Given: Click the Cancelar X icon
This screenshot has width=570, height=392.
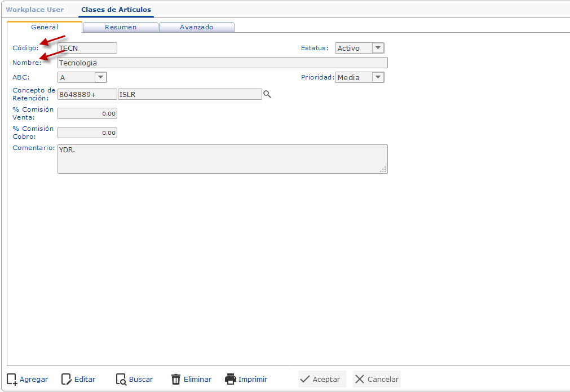Looking at the screenshot, I should tap(360, 379).
